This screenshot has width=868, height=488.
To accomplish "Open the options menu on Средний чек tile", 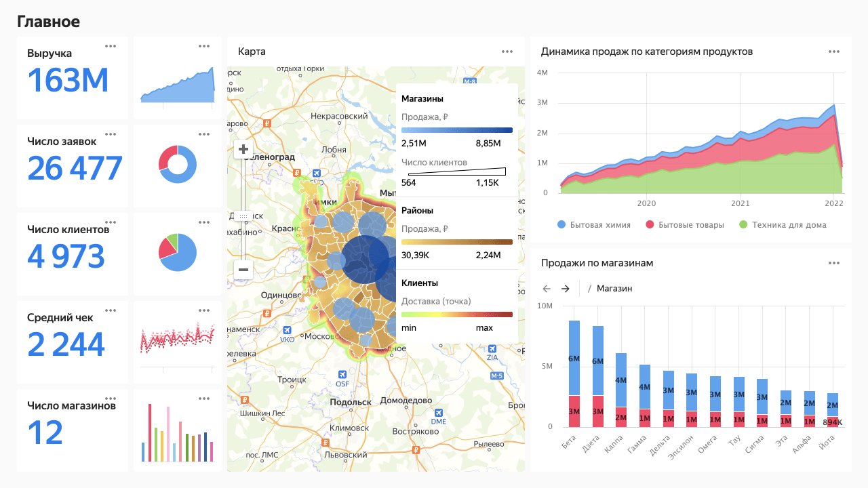I will tap(111, 310).
